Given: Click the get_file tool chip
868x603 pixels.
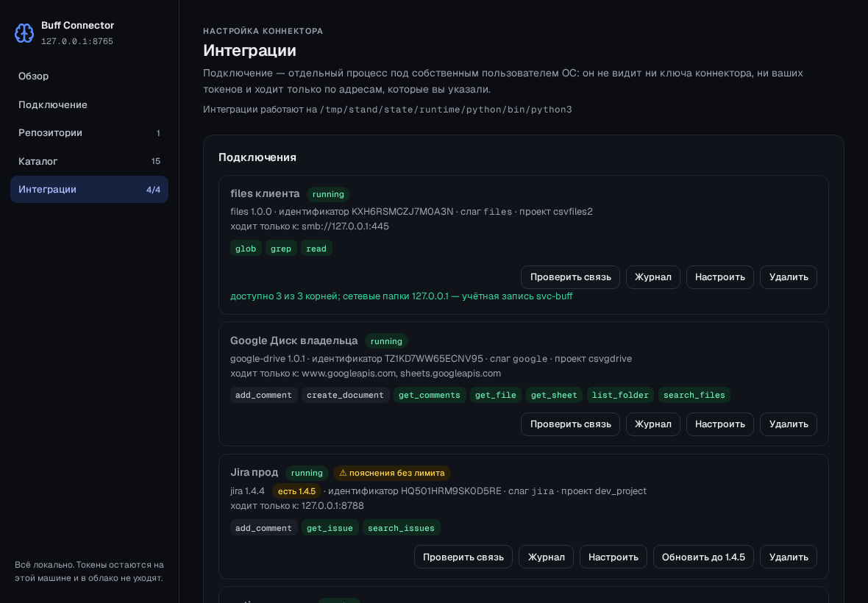Looking at the screenshot, I should [496, 395].
